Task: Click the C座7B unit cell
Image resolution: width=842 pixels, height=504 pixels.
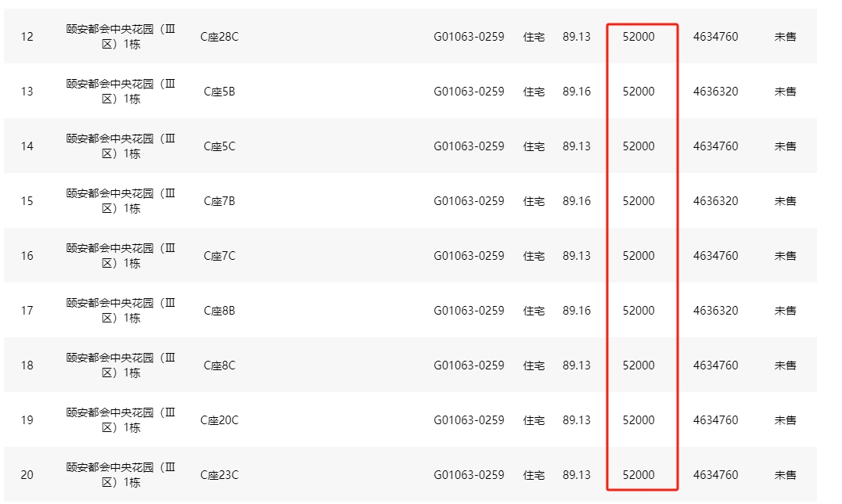Action: pos(219,201)
